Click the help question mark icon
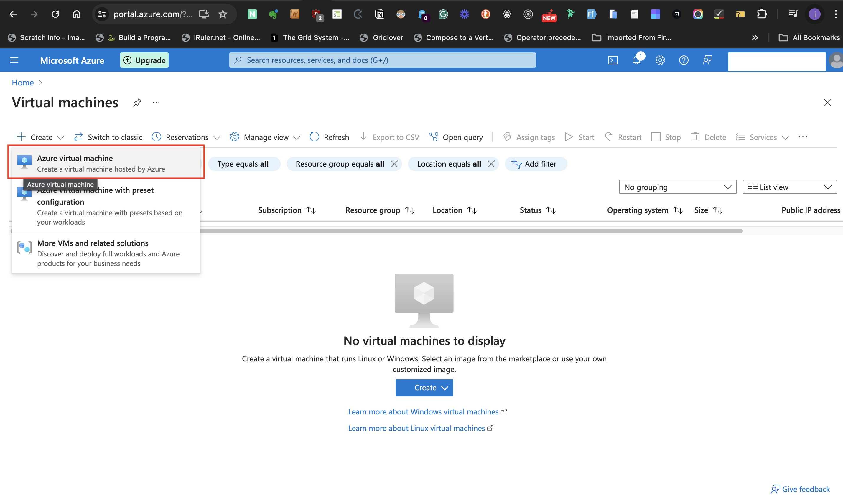Image resolution: width=843 pixels, height=504 pixels. click(683, 60)
